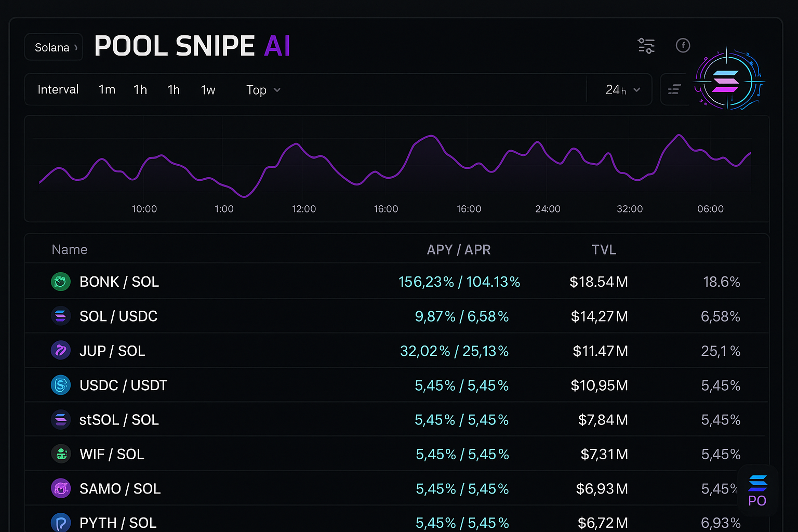Image resolution: width=798 pixels, height=532 pixels.
Task: Sort by the TVL column header
Action: [604, 250]
